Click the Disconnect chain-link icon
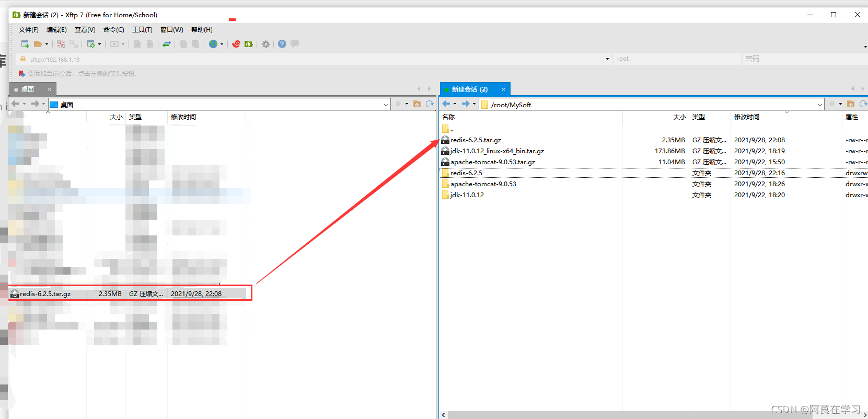Screen dimensions: 868x419 [74, 44]
